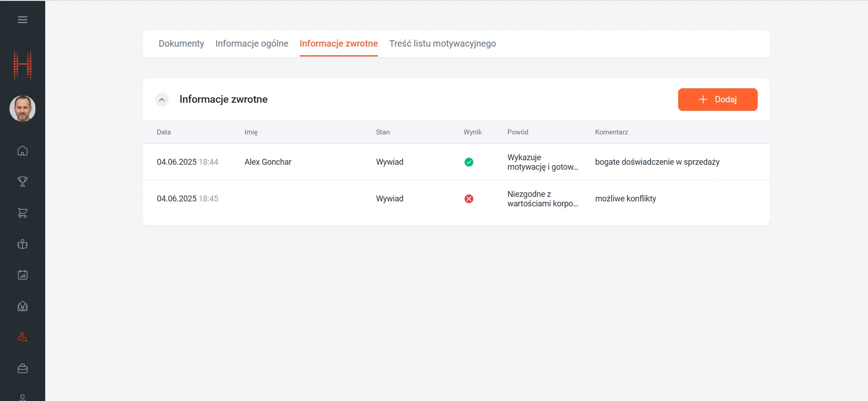This screenshot has width=868, height=401.
Task: Open the Informacje ogólne tab
Action: (252, 44)
